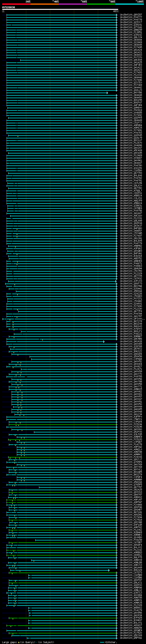This screenshot has width=146, height=644.
Task: Open hit UniRef100_Q15317
Action: (x=131, y=22)
